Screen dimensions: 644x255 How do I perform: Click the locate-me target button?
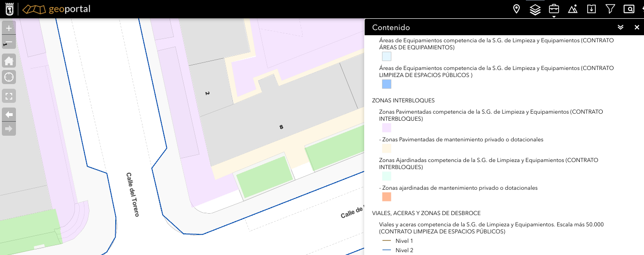click(x=9, y=77)
